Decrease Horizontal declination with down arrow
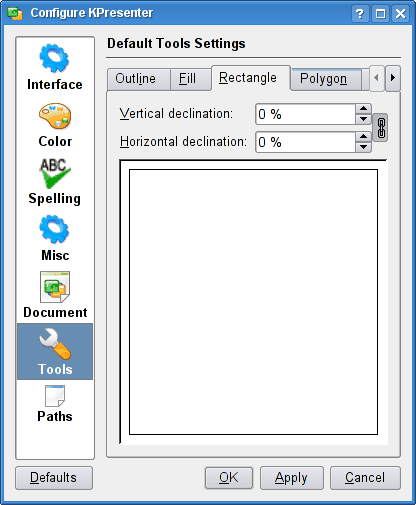The height and width of the screenshot is (505, 416). [x=363, y=147]
